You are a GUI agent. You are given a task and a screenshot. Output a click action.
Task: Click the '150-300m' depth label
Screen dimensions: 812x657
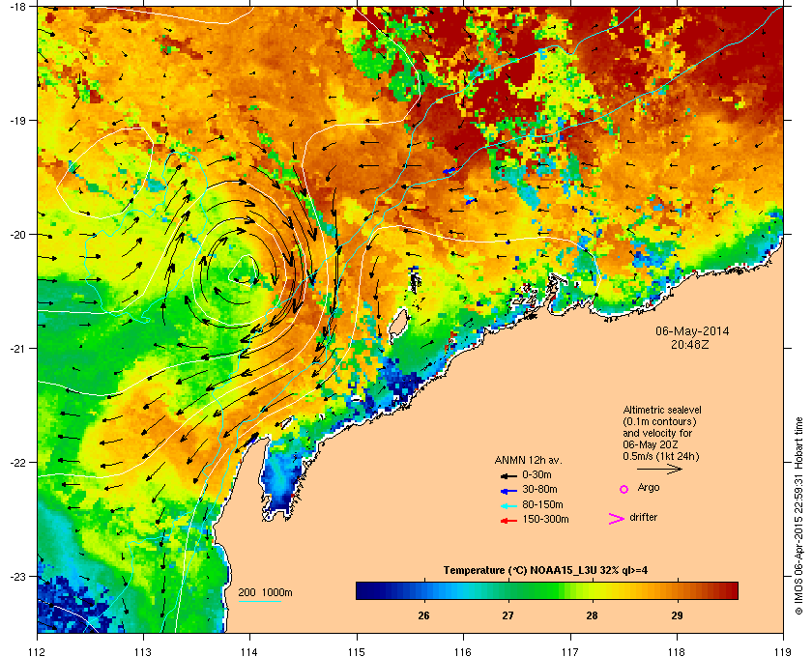pos(545,519)
